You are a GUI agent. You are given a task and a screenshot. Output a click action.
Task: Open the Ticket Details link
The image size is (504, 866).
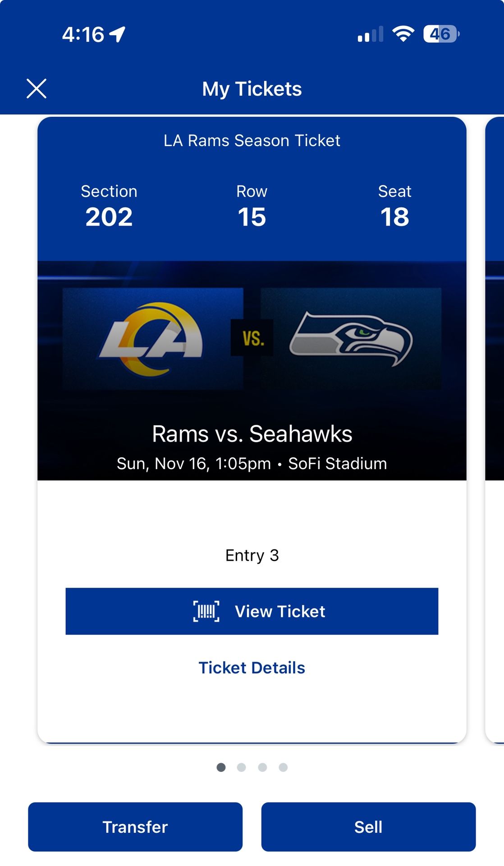(x=252, y=668)
